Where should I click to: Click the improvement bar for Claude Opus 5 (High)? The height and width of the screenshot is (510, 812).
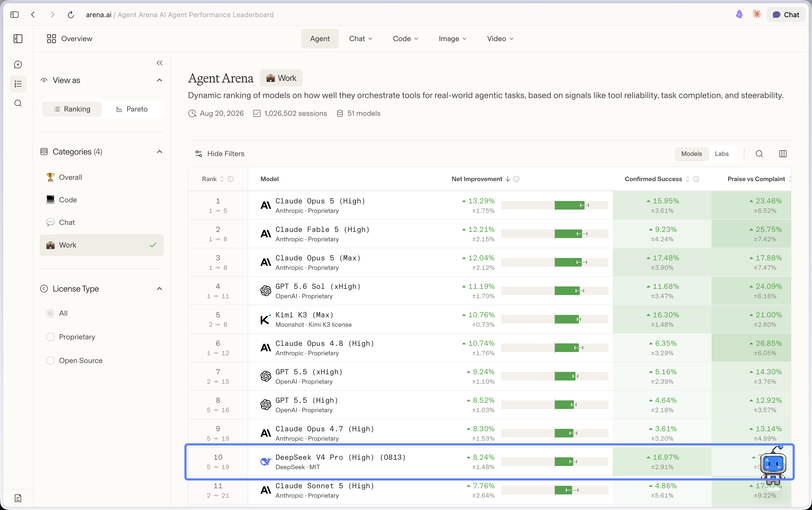pyautogui.click(x=554, y=205)
